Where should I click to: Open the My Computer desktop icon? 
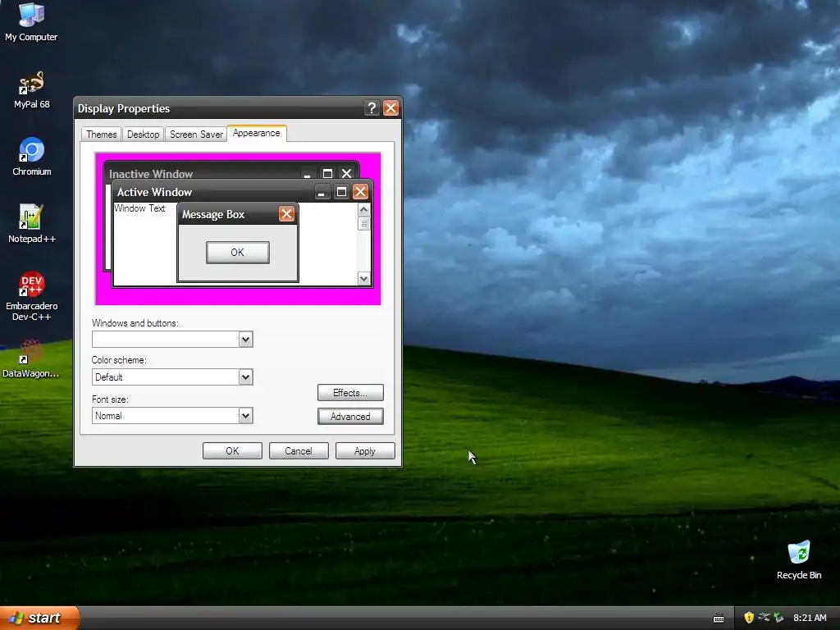click(x=31, y=21)
